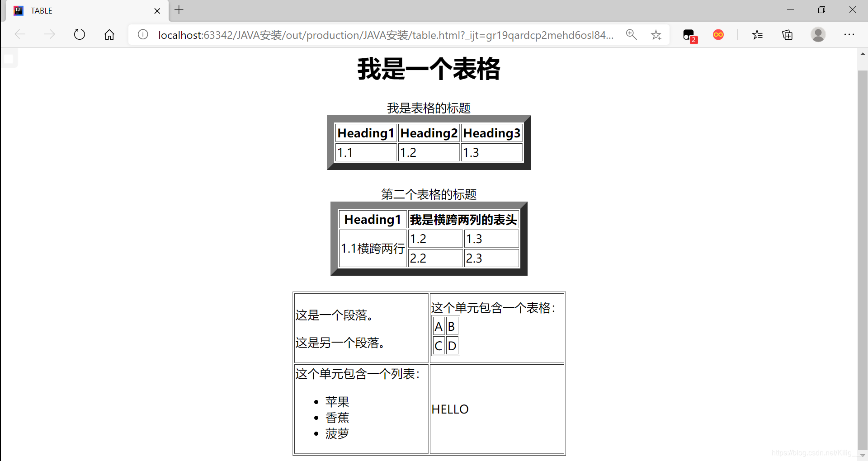Open the extension showing the badge 2
The height and width of the screenshot is (461, 868).
(x=689, y=34)
